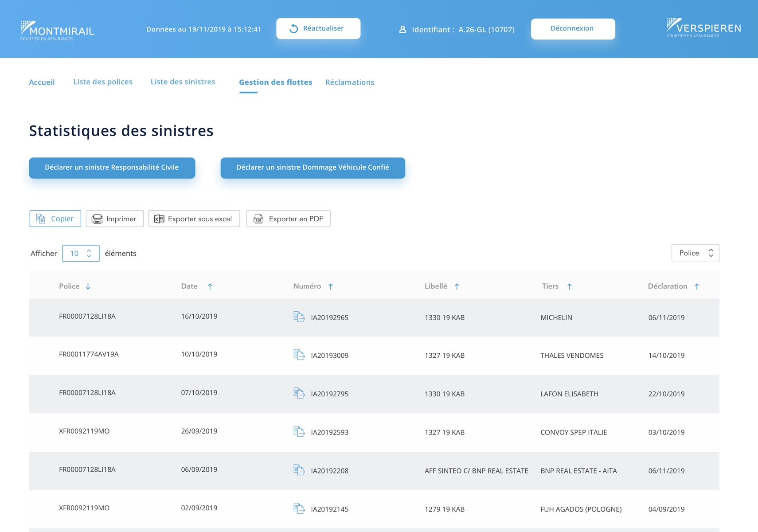Open document icon for IA20193009
Image resolution: width=758 pixels, height=532 pixels.
[x=299, y=355]
